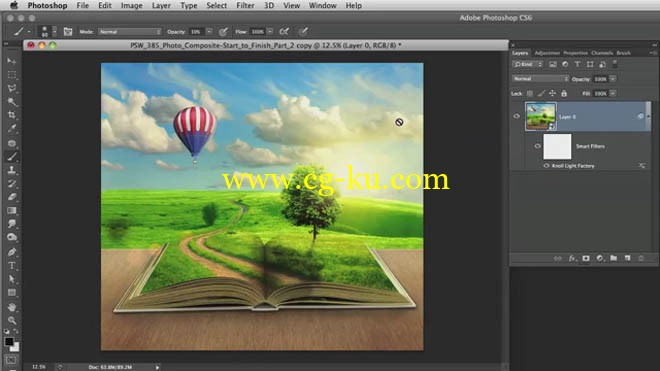
Task: Toggle pressure for opacity button
Action: click(224, 32)
